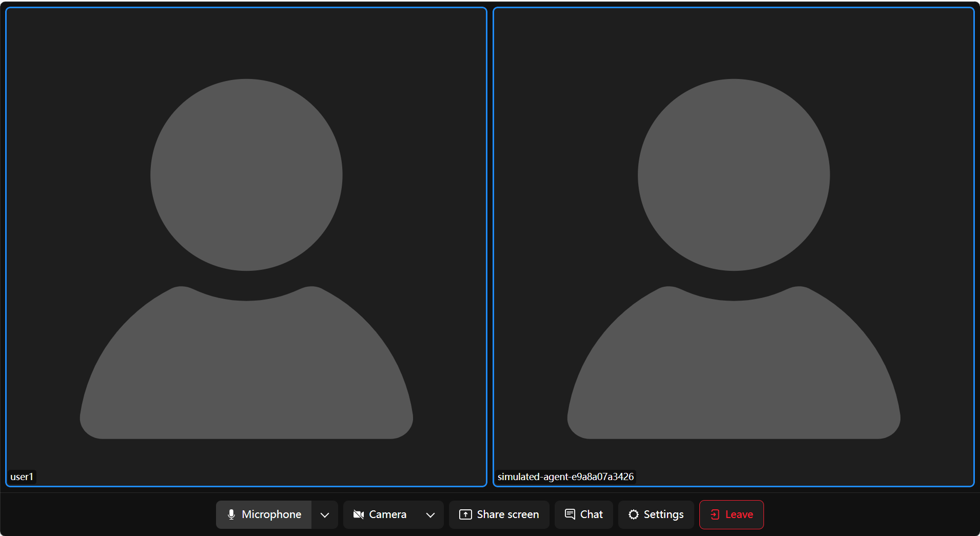Expand the camera device dropdown chevron
Screen dimensions: 980x536
(430, 514)
